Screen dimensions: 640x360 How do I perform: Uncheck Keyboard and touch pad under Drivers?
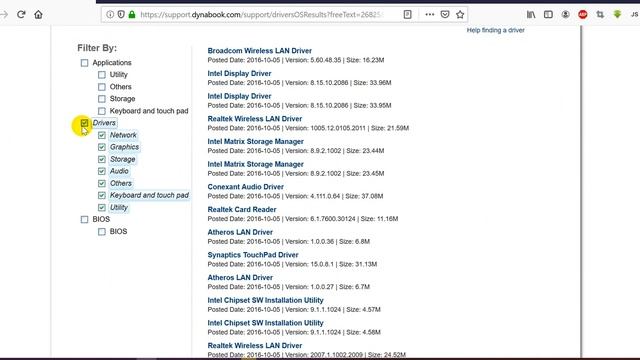click(102, 196)
